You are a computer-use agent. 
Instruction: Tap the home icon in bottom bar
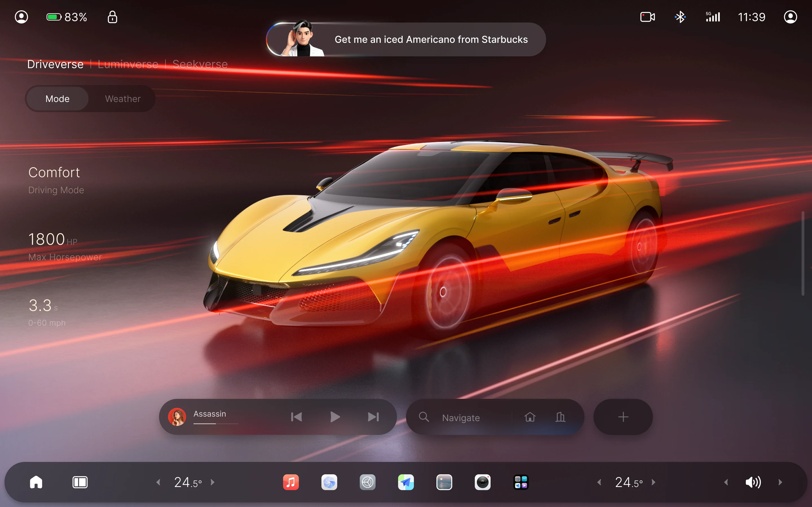click(x=36, y=482)
